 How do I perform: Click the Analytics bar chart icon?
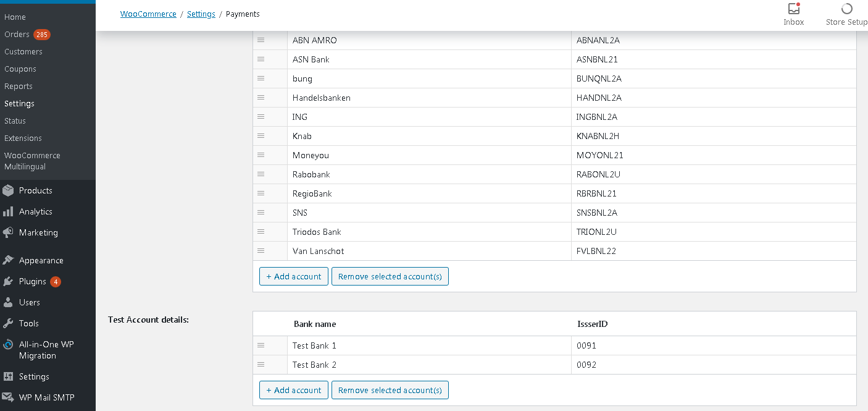click(8, 212)
